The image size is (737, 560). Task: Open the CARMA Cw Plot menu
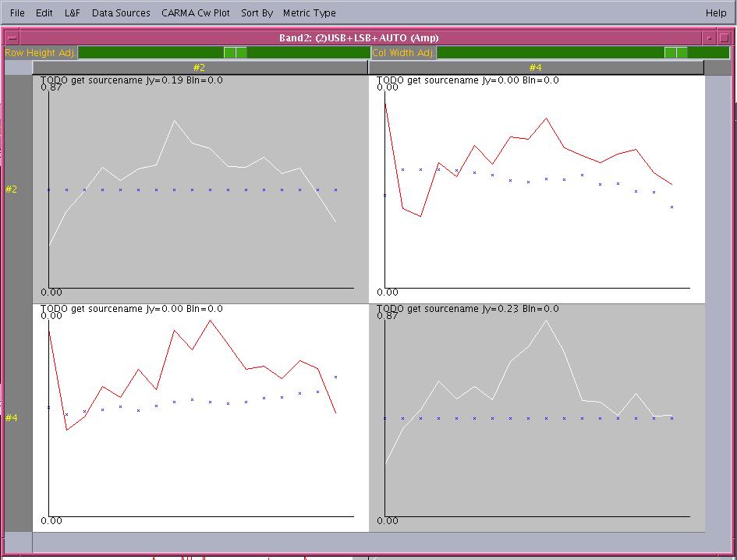(196, 13)
